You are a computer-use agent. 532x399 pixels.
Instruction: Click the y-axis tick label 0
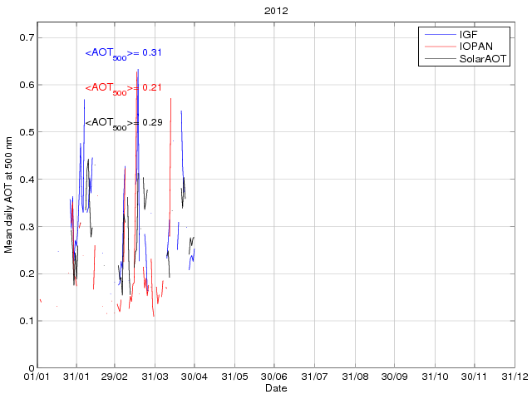[x=32, y=367]
